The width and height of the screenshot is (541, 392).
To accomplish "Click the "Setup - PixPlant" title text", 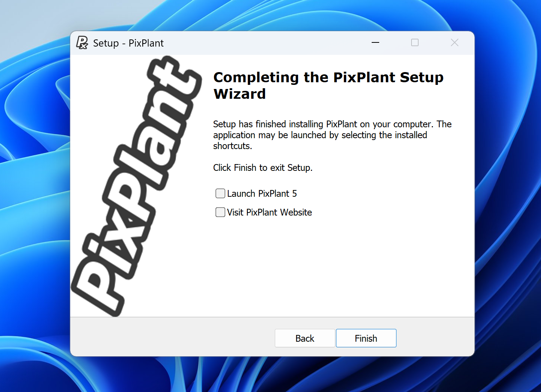I will point(128,43).
